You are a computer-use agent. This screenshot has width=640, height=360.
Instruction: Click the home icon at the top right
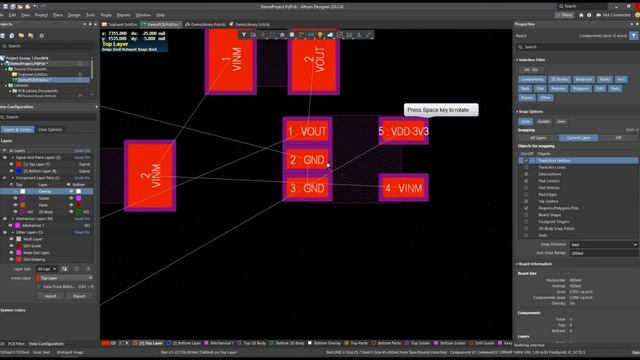[581, 15]
